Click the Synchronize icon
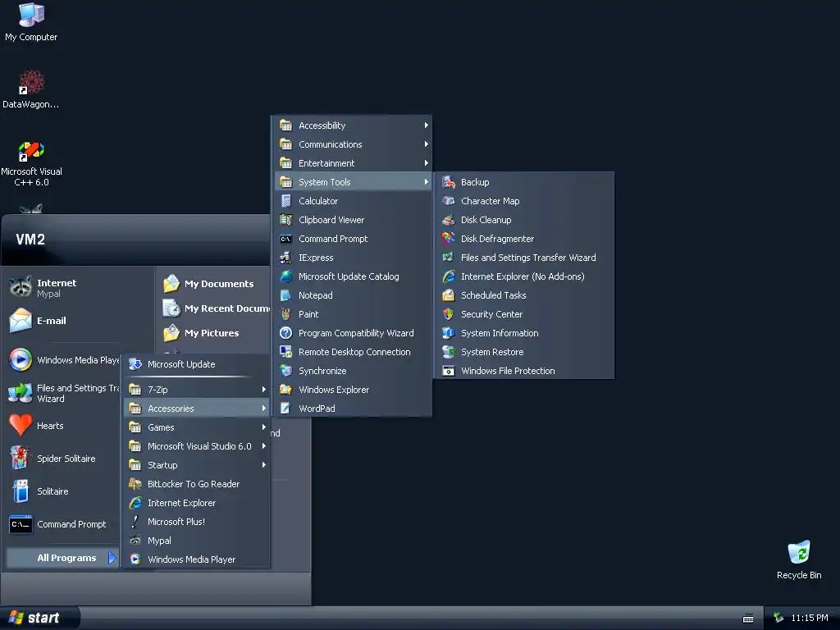 coord(286,371)
